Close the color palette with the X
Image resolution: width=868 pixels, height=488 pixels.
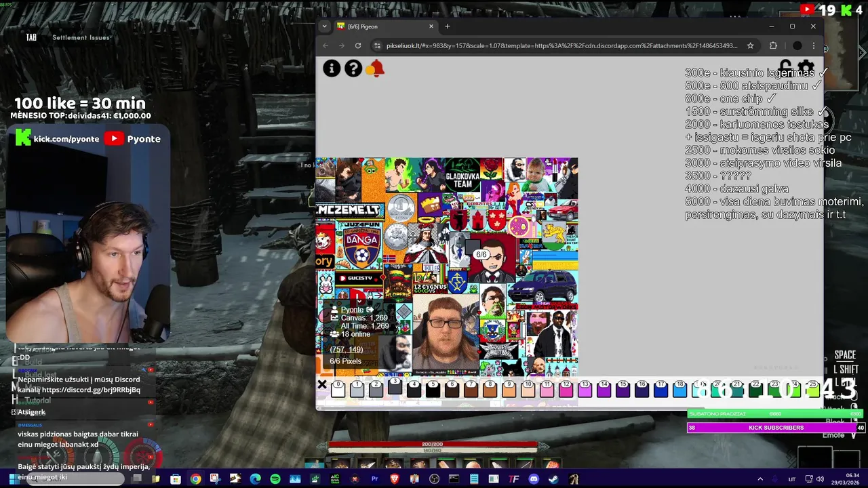tap(322, 385)
